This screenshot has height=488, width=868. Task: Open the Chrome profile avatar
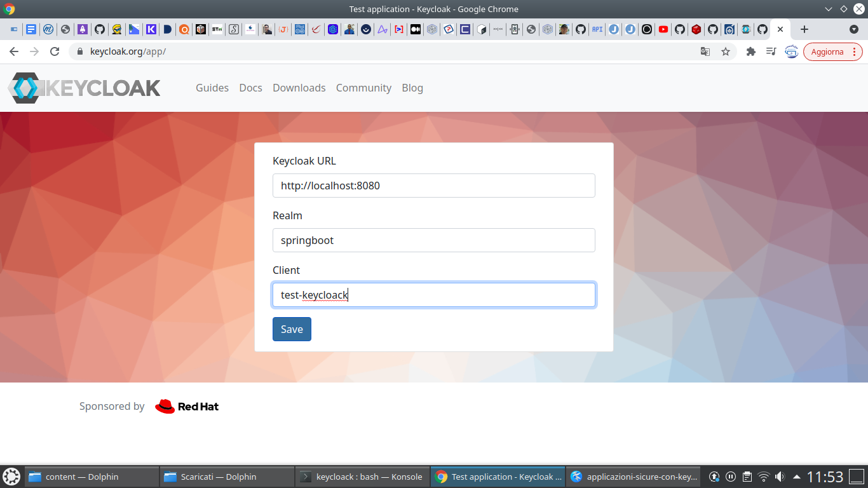pos(791,51)
